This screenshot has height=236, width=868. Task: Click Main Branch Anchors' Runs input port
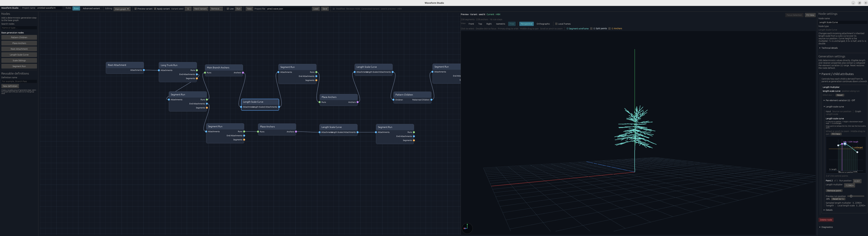(x=205, y=72)
